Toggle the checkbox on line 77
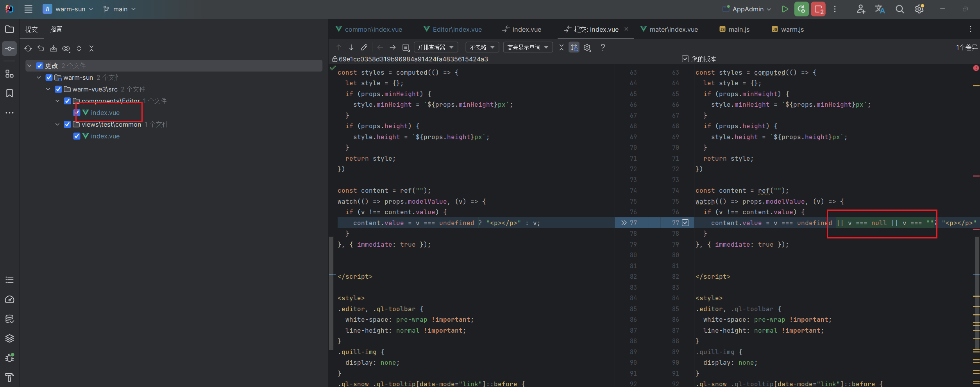The height and width of the screenshot is (387, 980). point(685,223)
